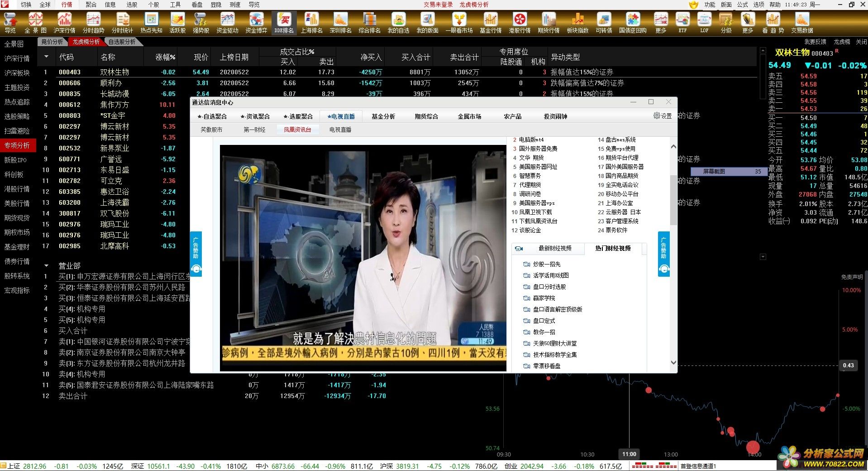The width and height of the screenshot is (868, 471).
Task: Select 第一财经 TV channel tab
Action: click(x=254, y=130)
